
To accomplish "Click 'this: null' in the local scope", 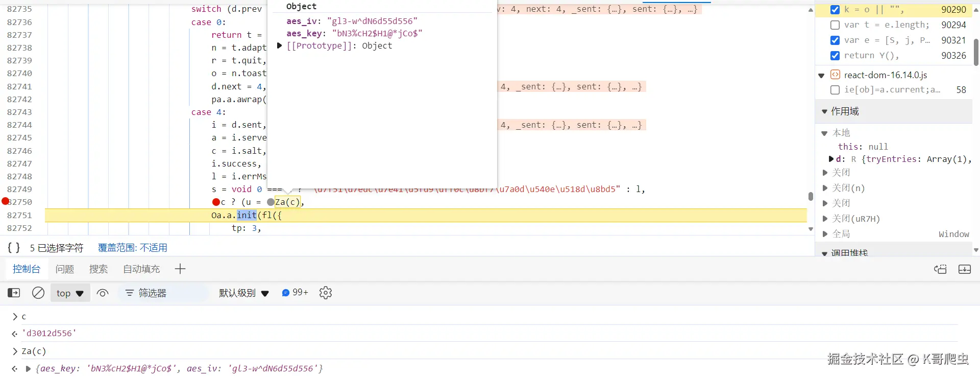I will click(863, 147).
